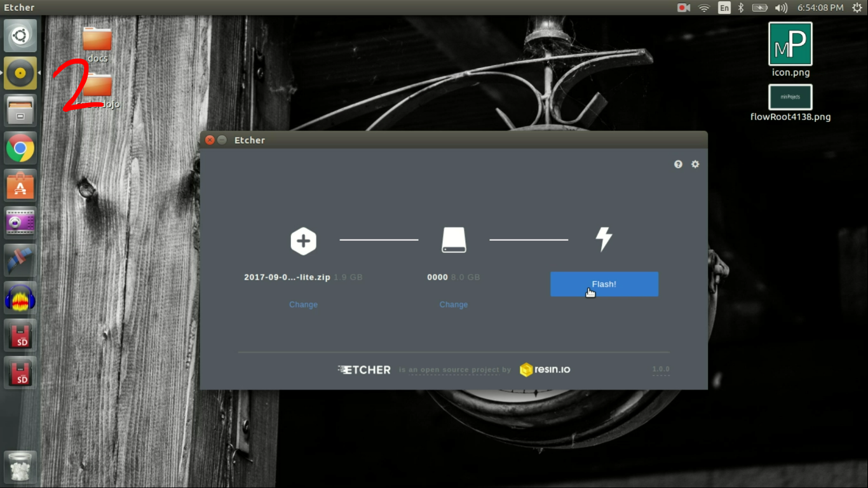This screenshot has height=488, width=868.
Task: Open the Ubuntu Dash from launcher
Action: 20,36
